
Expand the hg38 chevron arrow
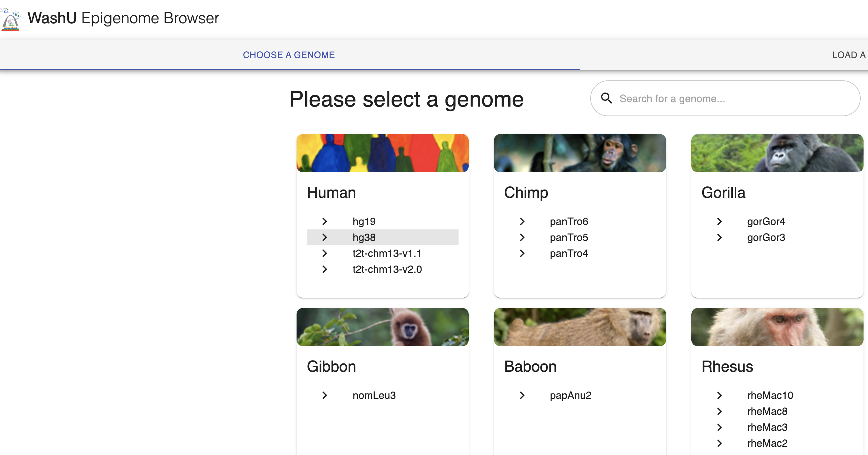325,237
